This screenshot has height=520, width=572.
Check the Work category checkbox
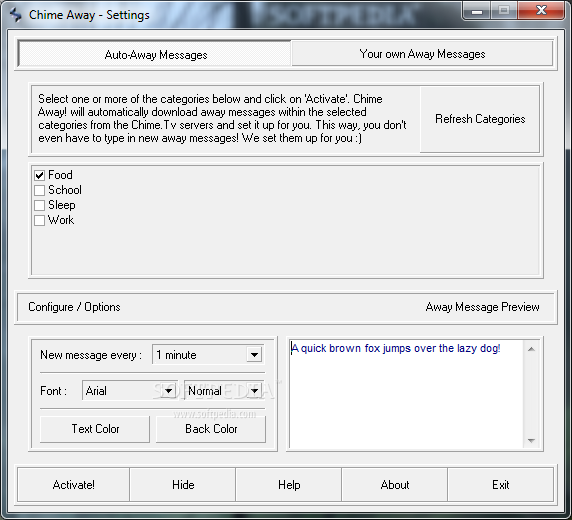point(39,220)
